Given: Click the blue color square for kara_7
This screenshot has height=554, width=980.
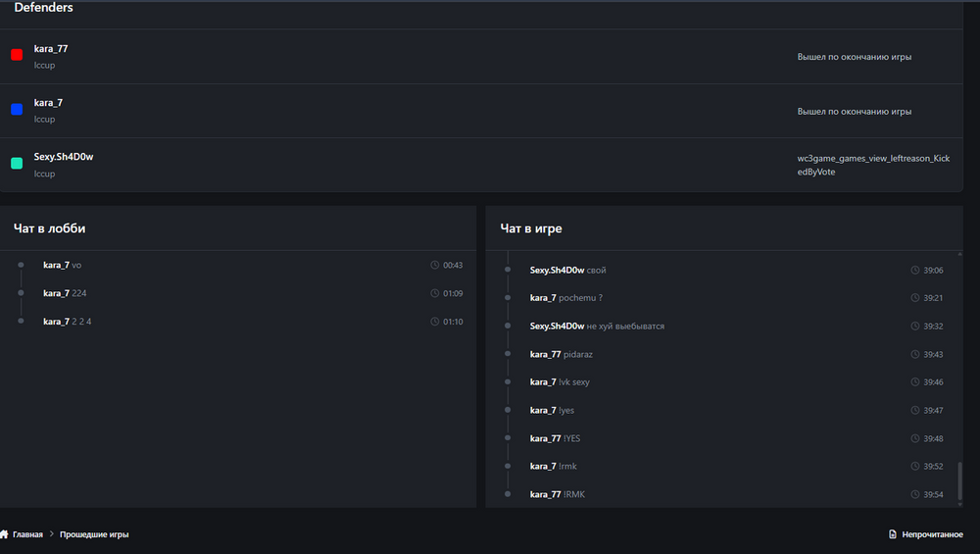Looking at the screenshot, I should tap(17, 109).
